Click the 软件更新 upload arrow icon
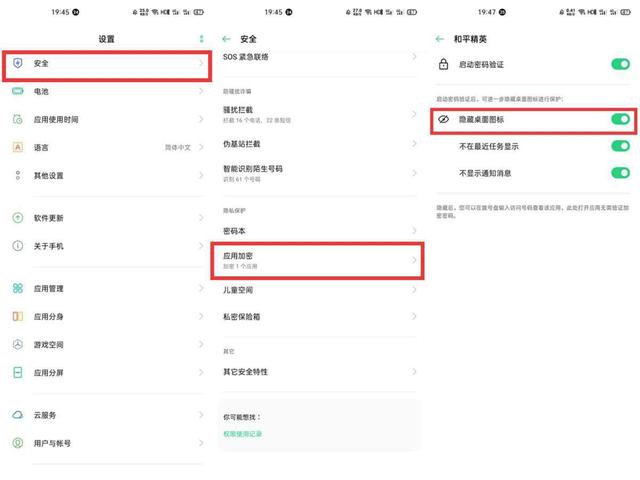Screen dimensions: 640x480 (x=18, y=218)
